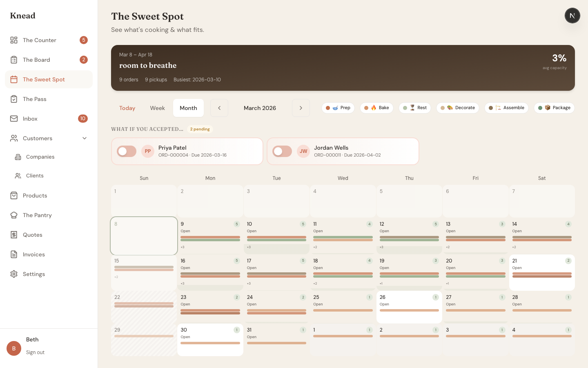Switch to Week view
Screen dimensions: 588x368
tap(157, 108)
